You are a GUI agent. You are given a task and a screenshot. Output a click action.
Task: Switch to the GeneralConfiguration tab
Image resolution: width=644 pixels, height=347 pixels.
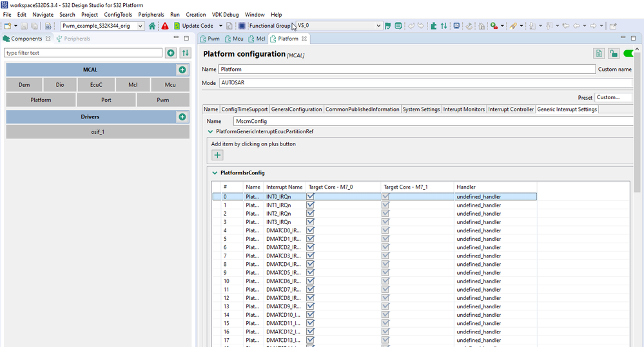tap(296, 109)
